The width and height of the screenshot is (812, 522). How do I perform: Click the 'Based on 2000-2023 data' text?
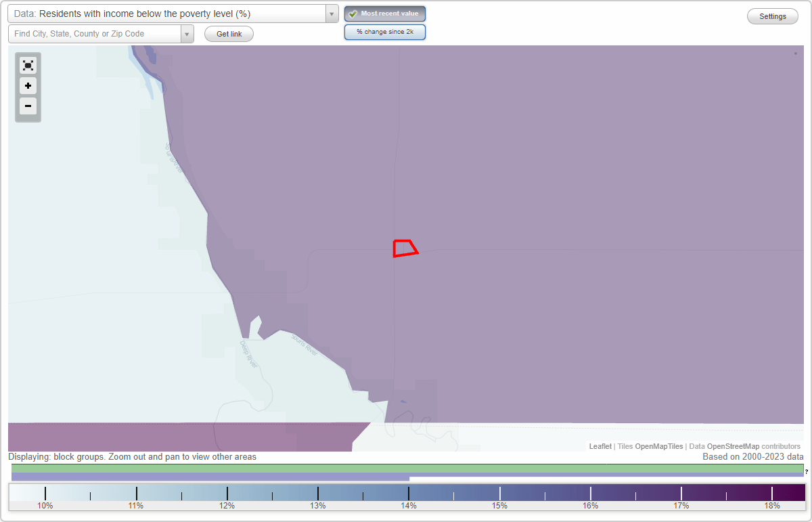[753, 457]
